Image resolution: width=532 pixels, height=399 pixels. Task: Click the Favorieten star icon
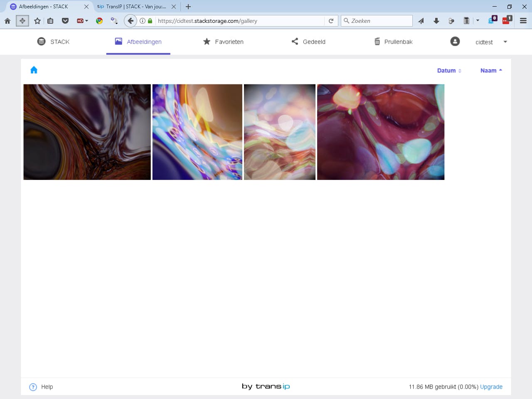pyautogui.click(x=207, y=42)
